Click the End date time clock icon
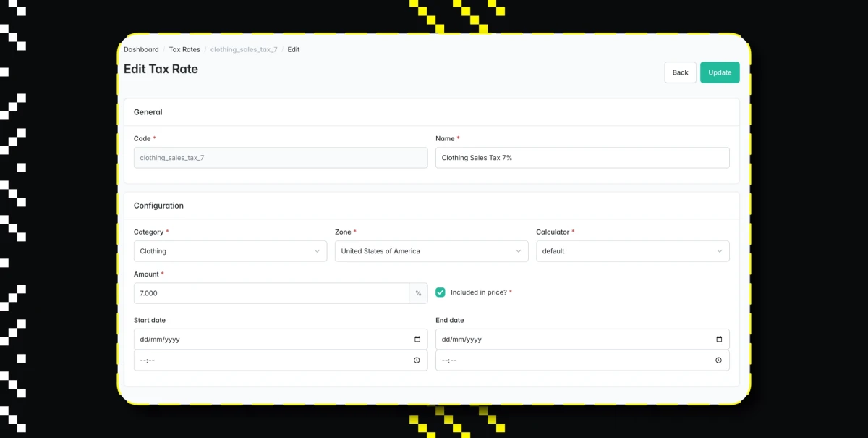 pos(719,361)
